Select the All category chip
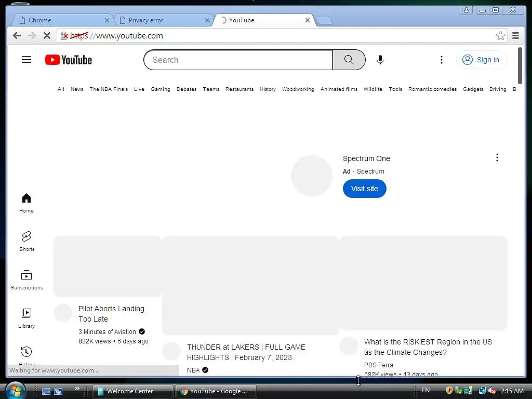The image size is (532, 399). [61, 89]
